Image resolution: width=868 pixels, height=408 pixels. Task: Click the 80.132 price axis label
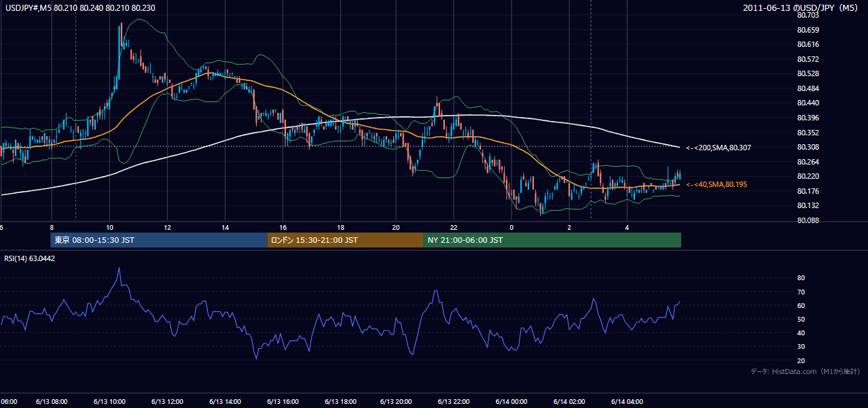[x=808, y=205]
